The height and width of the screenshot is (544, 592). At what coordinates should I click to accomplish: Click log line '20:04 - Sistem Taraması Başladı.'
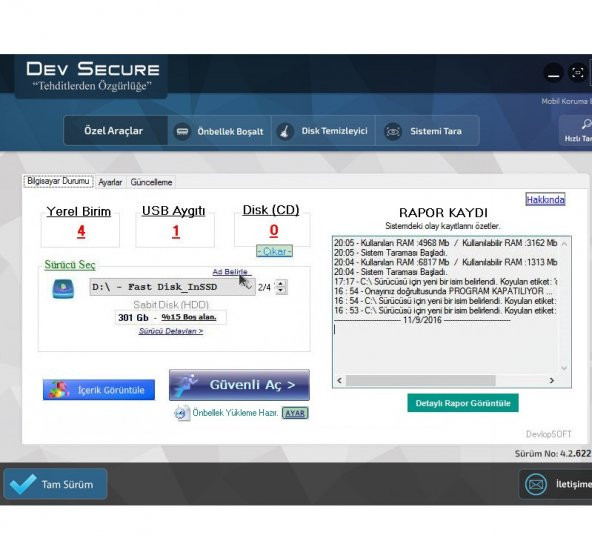click(390, 272)
